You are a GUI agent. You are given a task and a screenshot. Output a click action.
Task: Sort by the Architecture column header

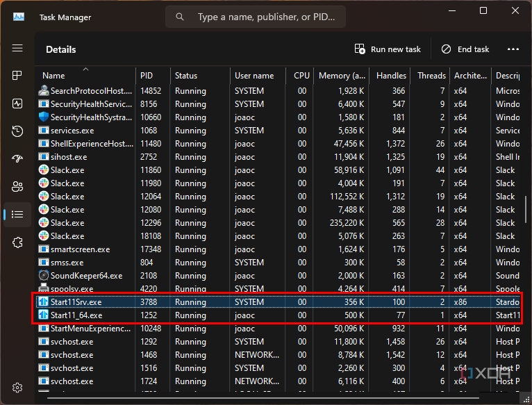(x=470, y=75)
